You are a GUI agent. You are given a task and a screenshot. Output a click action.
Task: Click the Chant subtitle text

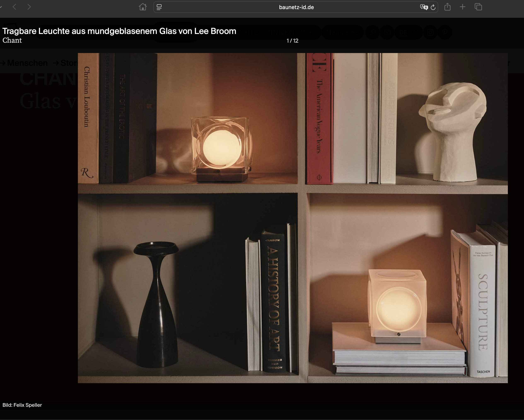(x=12, y=40)
